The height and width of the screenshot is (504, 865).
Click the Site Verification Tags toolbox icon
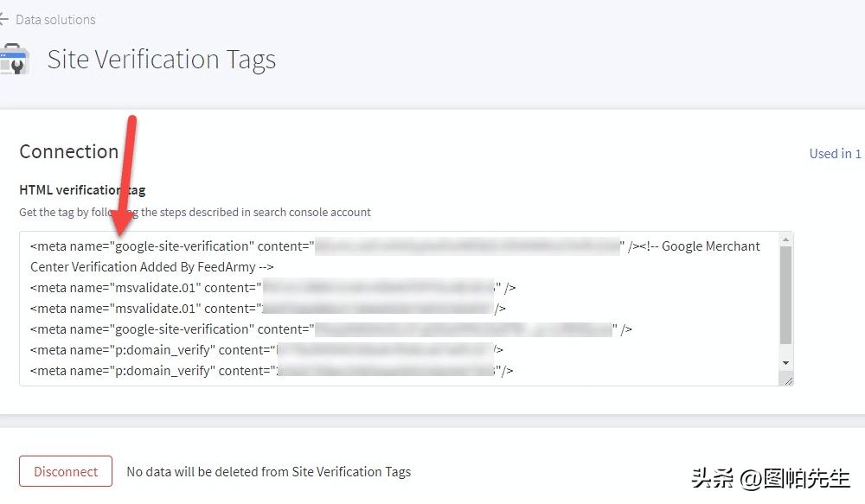pyautogui.click(x=15, y=59)
